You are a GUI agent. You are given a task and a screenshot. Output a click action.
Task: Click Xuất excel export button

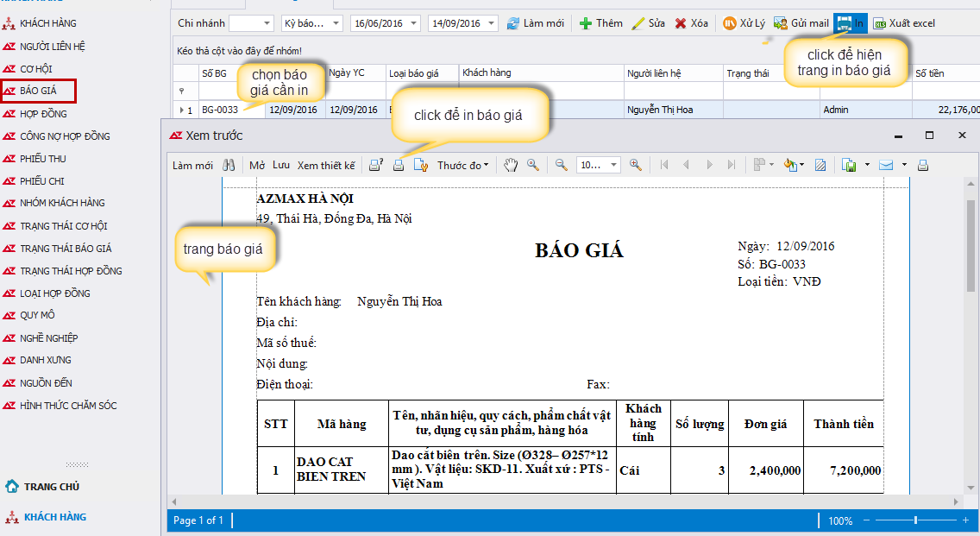(904, 23)
